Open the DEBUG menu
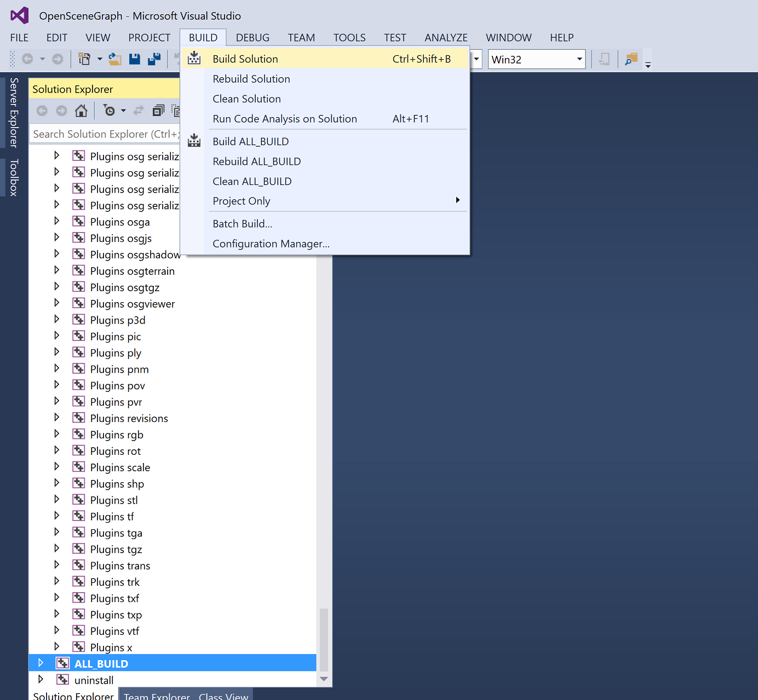This screenshot has height=700, width=758. (252, 38)
